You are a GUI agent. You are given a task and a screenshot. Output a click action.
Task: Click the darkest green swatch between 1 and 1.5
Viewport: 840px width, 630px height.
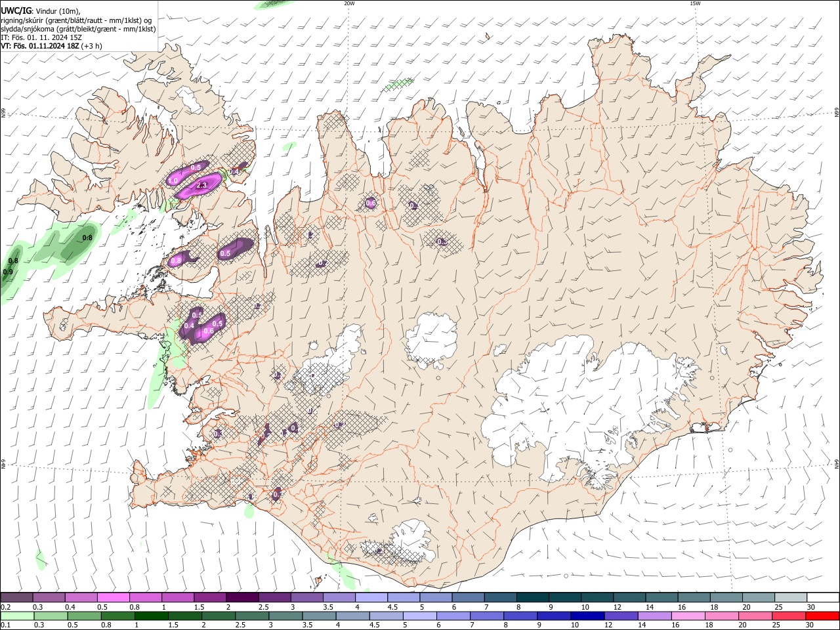152,616
